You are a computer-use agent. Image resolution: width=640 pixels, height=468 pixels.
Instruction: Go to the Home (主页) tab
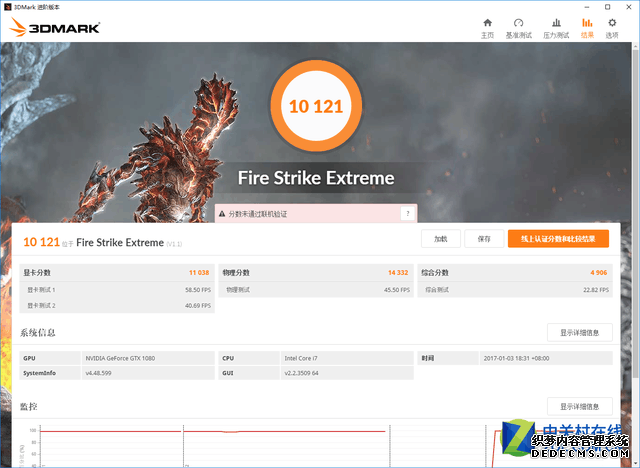[487, 29]
